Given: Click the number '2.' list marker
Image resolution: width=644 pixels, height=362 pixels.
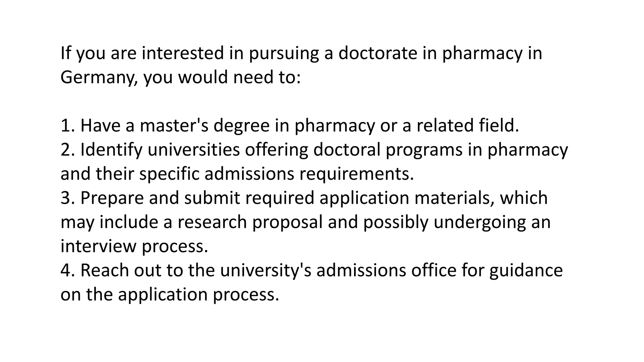Looking at the screenshot, I should (68, 150).
